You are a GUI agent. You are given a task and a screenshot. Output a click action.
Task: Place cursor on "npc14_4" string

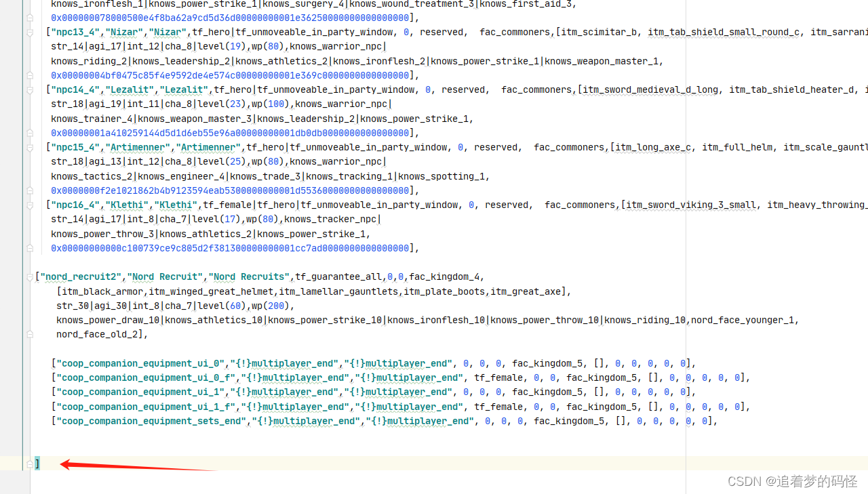pyautogui.click(x=75, y=89)
